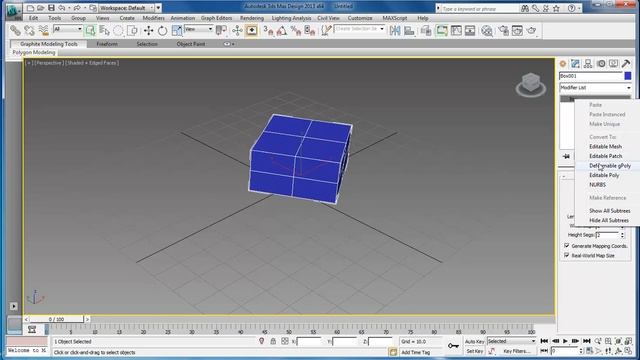Screen dimensions: 640x360
Task: Open the reference coordinate system View dropdown
Action: (198, 29)
